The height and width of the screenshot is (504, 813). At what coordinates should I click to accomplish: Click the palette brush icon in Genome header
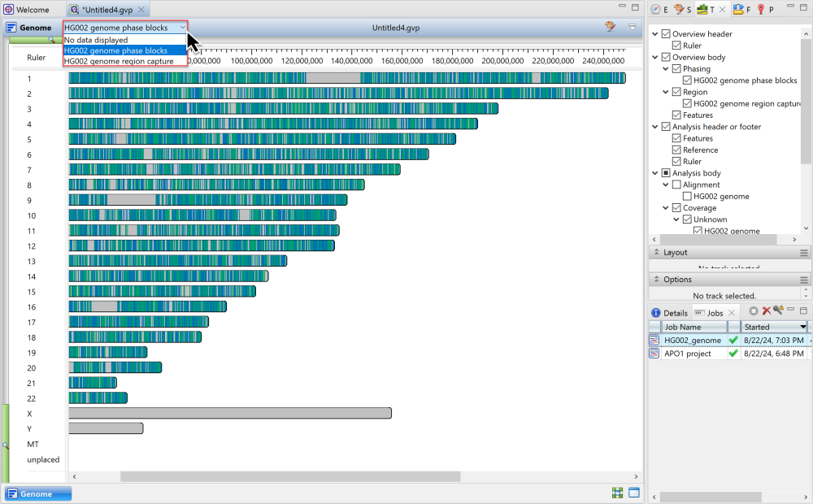[611, 27]
